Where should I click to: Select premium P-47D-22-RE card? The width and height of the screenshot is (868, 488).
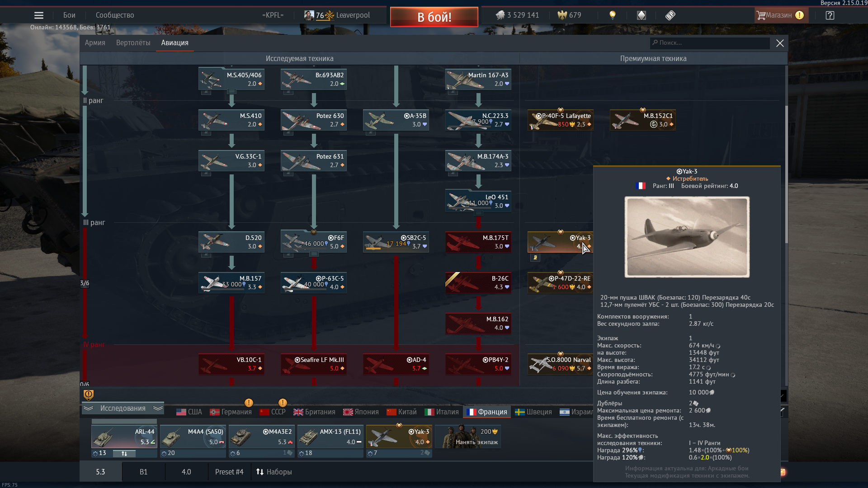click(561, 282)
